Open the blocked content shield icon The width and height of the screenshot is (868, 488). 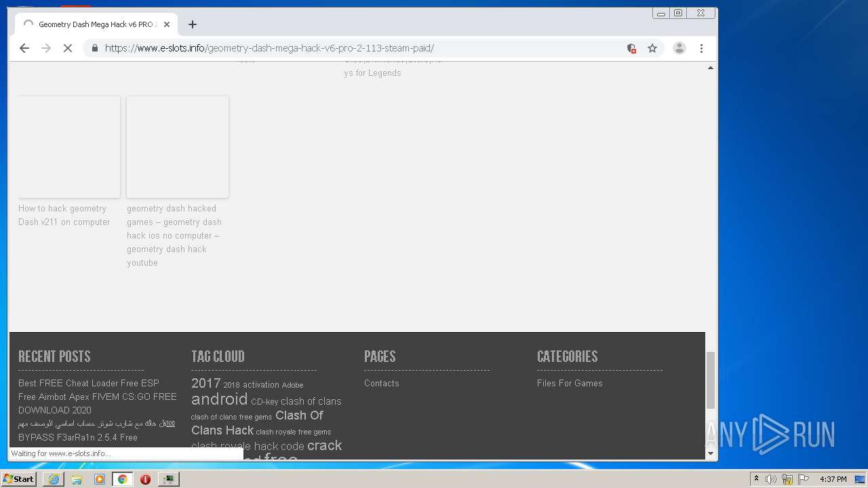click(631, 48)
